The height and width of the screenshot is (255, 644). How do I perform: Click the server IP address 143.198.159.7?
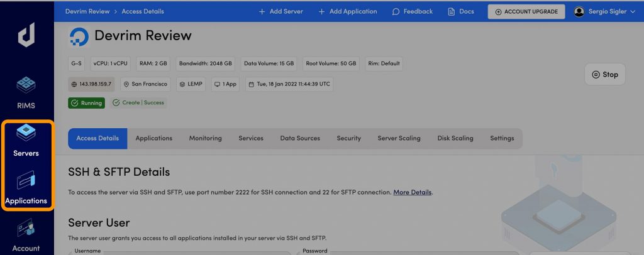(x=91, y=84)
